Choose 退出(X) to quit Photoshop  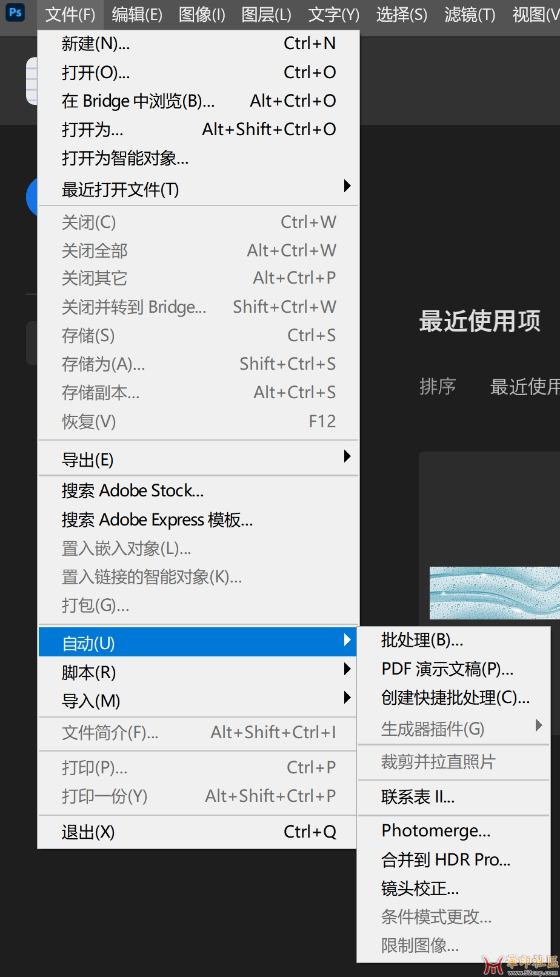(x=199, y=832)
